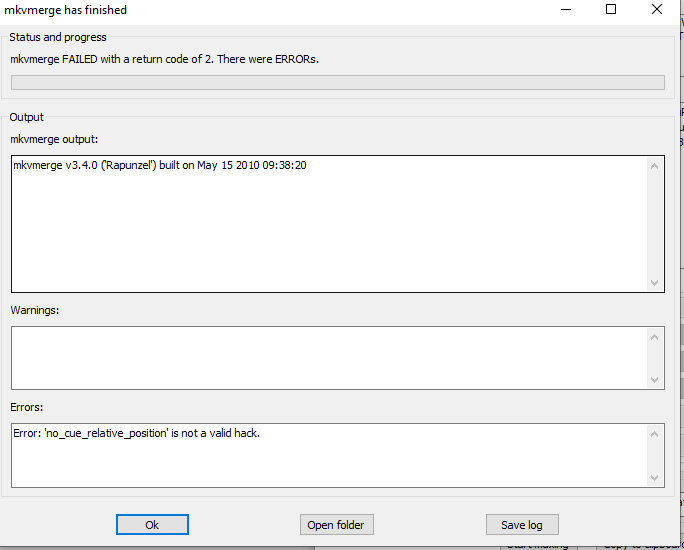684x550 pixels.
Task: Click the FAILED return code status message
Action: click(164, 59)
